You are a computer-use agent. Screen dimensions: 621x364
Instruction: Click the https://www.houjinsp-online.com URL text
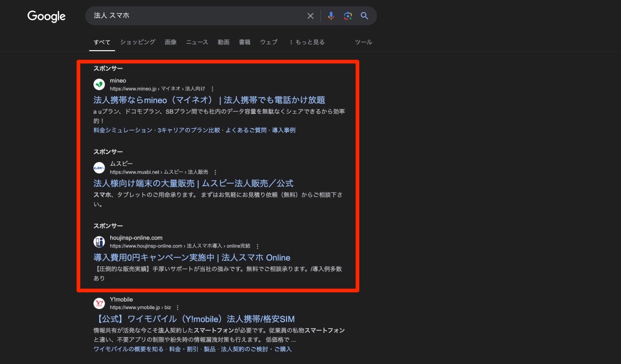(146, 246)
